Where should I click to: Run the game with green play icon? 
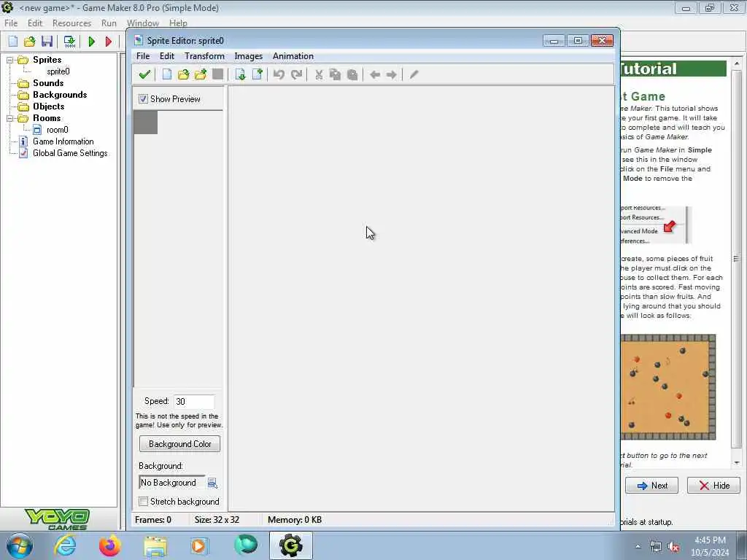click(x=91, y=42)
